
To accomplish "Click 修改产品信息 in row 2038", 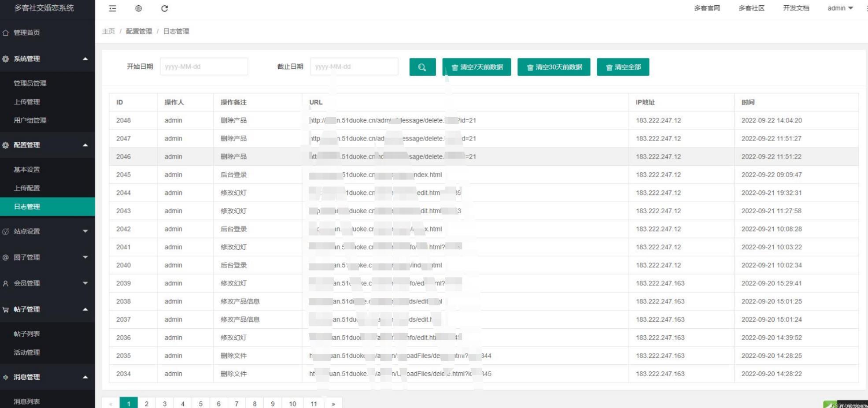I will coord(240,301).
